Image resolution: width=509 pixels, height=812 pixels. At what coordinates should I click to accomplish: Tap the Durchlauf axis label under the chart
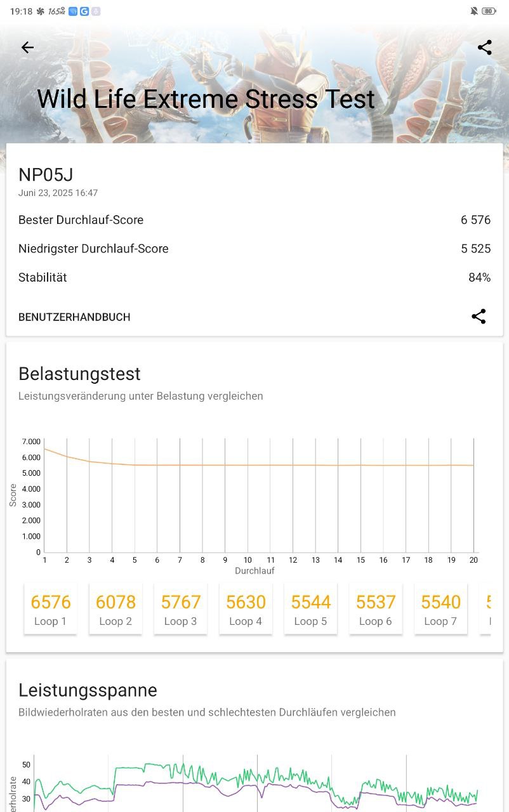255,571
